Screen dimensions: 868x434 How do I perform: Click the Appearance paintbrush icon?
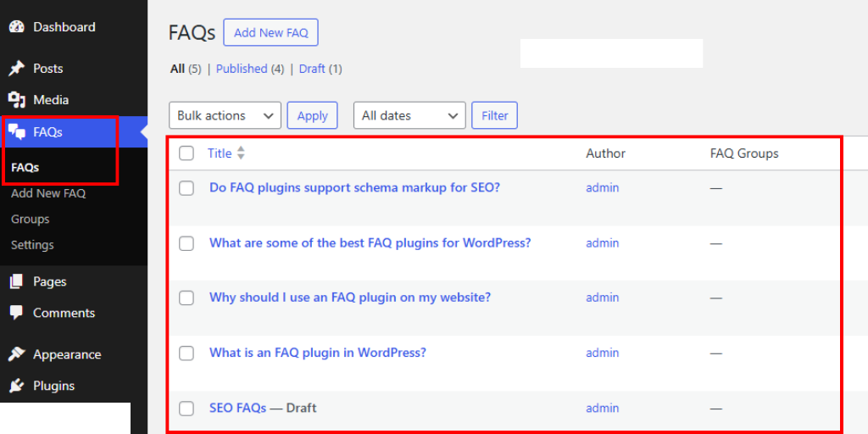point(17,354)
